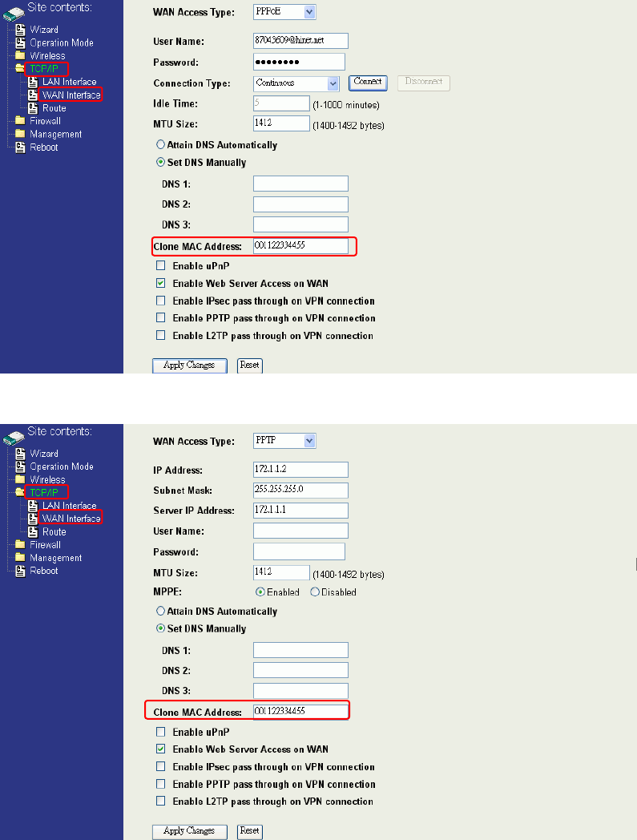Click the Wireless folder icon in the lower panel
The image size is (637, 840).
pyautogui.click(x=20, y=479)
